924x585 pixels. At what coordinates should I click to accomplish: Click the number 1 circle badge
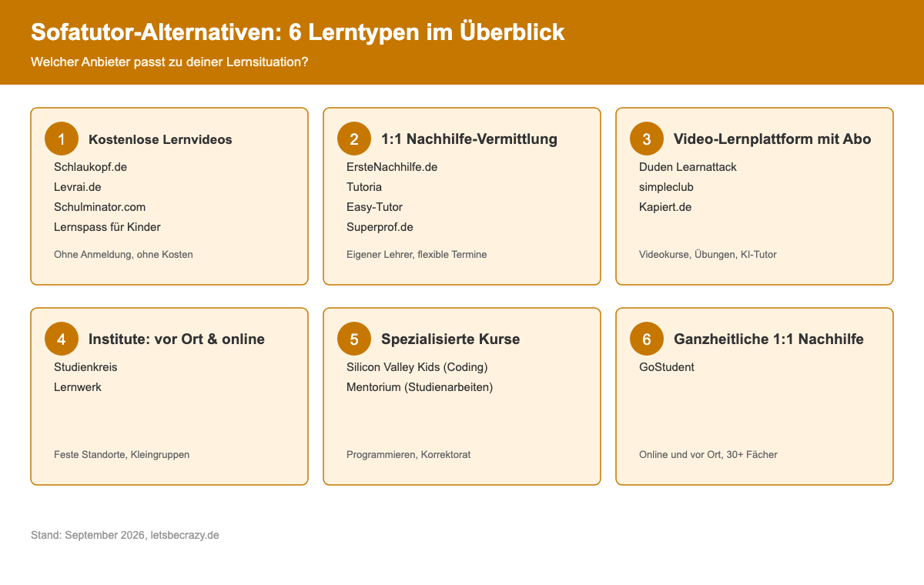pos(62,139)
